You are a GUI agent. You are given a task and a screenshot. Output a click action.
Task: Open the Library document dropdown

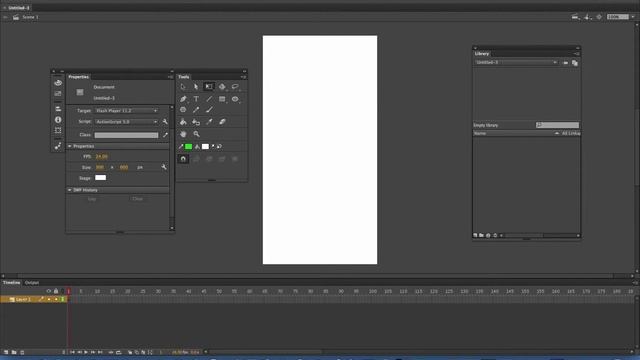point(516,62)
